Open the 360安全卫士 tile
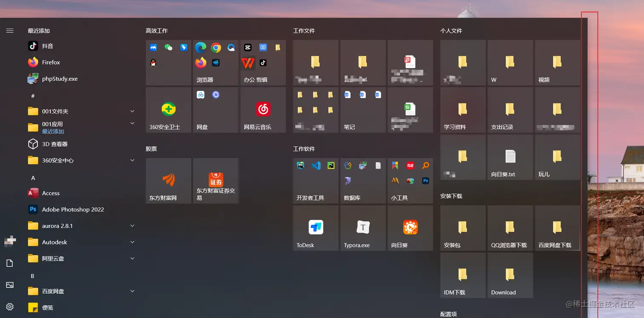 [169, 110]
